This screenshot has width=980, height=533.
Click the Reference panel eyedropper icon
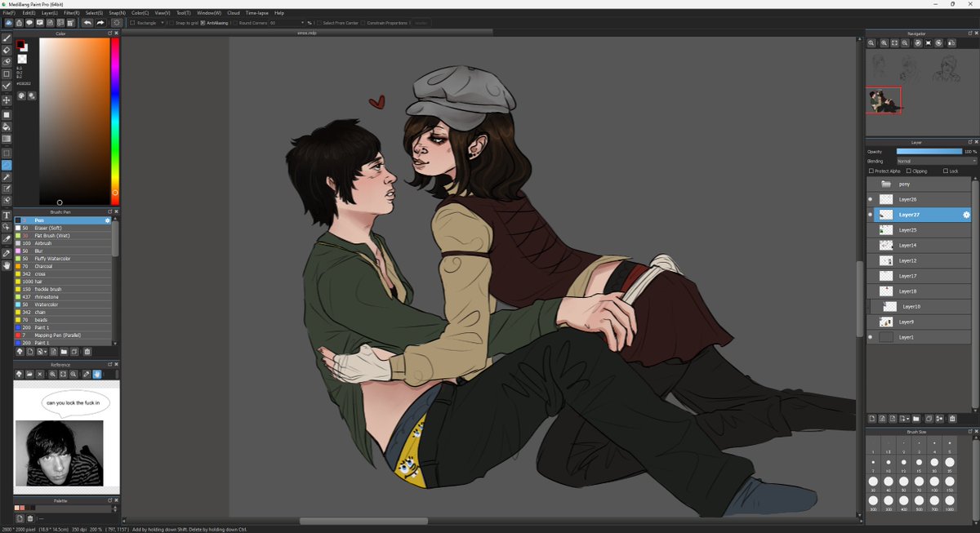87,374
